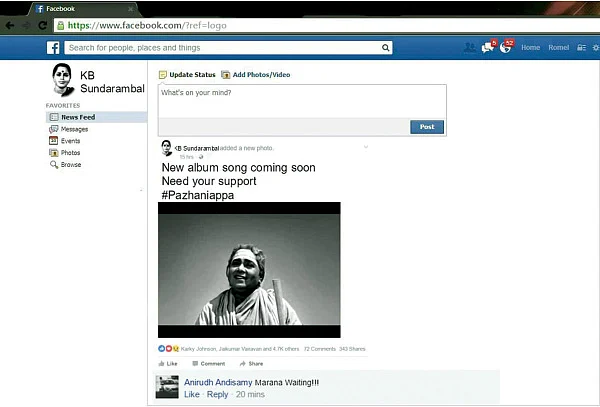Click Share under the post
The width and height of the screenshot is (600, 407).
click(x=251, y=363)
